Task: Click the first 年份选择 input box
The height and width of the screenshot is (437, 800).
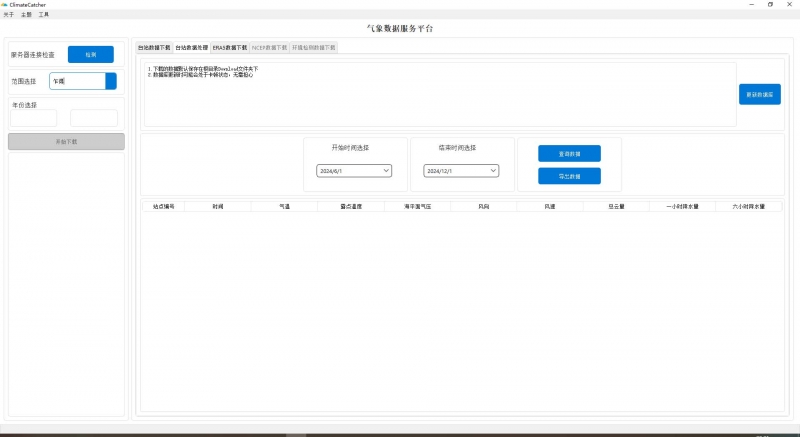Action: coord(34,118)
